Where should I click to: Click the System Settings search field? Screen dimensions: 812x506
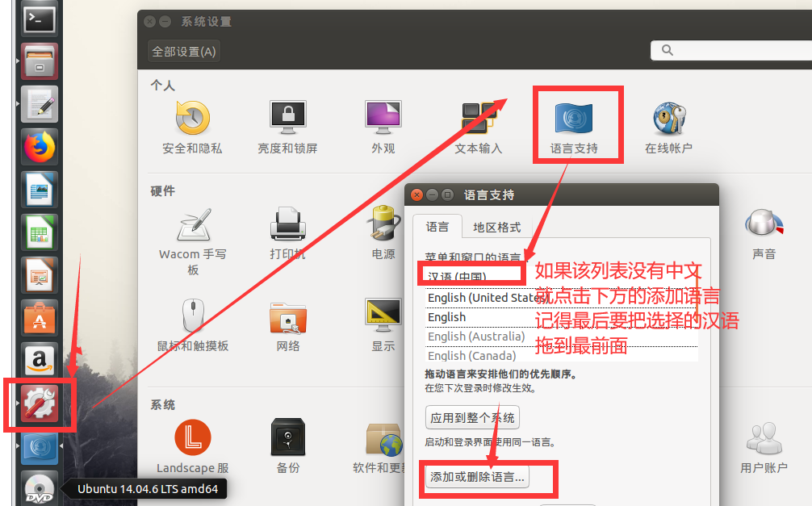[731, 50]
